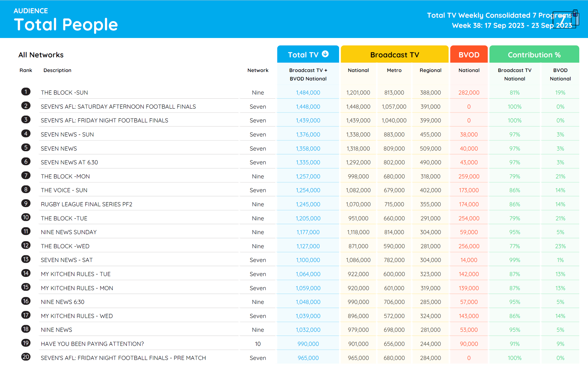Image resolution: width=588 pixels, height=374 pixels.
Task: Click rank 16 circle badge
Action: pyautogui.click(x=26, y=301)
